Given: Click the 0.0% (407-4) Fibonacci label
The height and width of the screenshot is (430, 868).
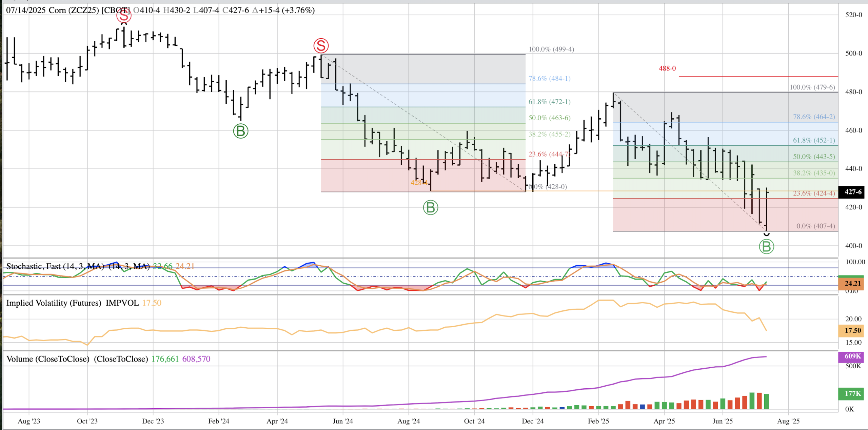Looking at the screenshot, I should coord(815,226).
